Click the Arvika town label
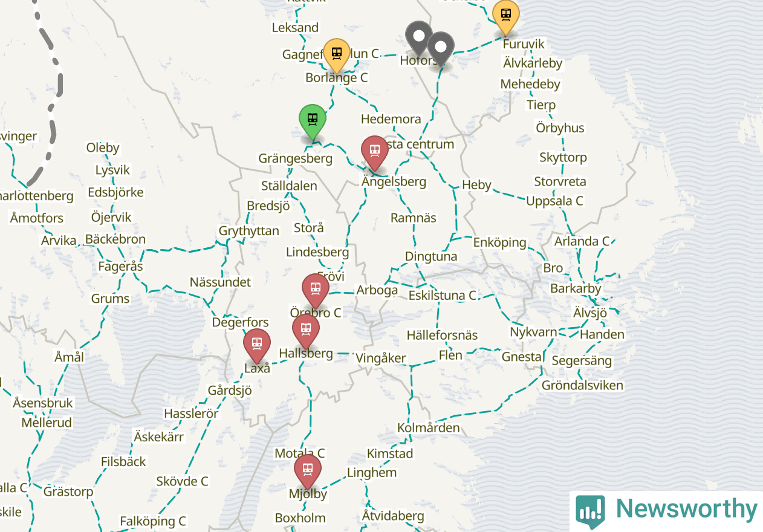This screenshot has height=532, width=763. (x=59, y=241)
